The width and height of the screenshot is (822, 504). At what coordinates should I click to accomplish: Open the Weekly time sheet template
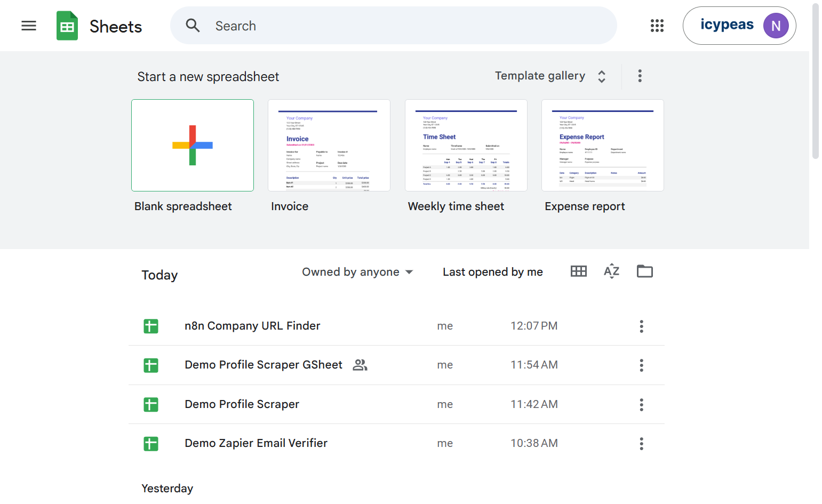coord(466,145)
